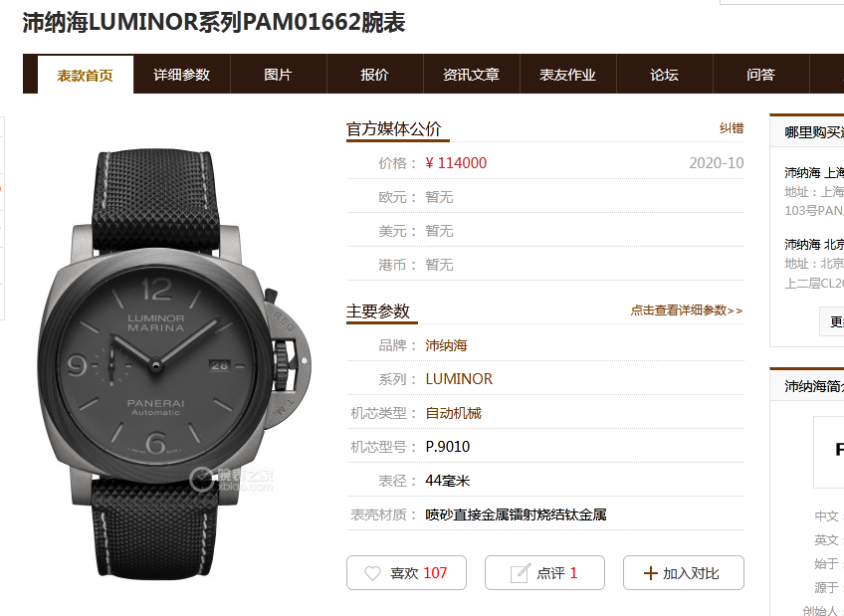Click the 沛纳海 brand link
Screen dimensions: 844x616
click(446, 345)
